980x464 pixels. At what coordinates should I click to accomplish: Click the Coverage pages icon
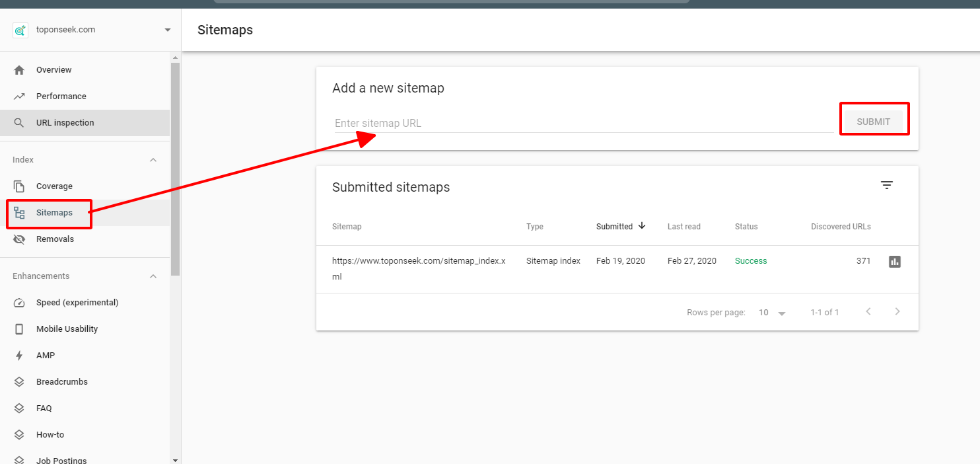(19, 186)
